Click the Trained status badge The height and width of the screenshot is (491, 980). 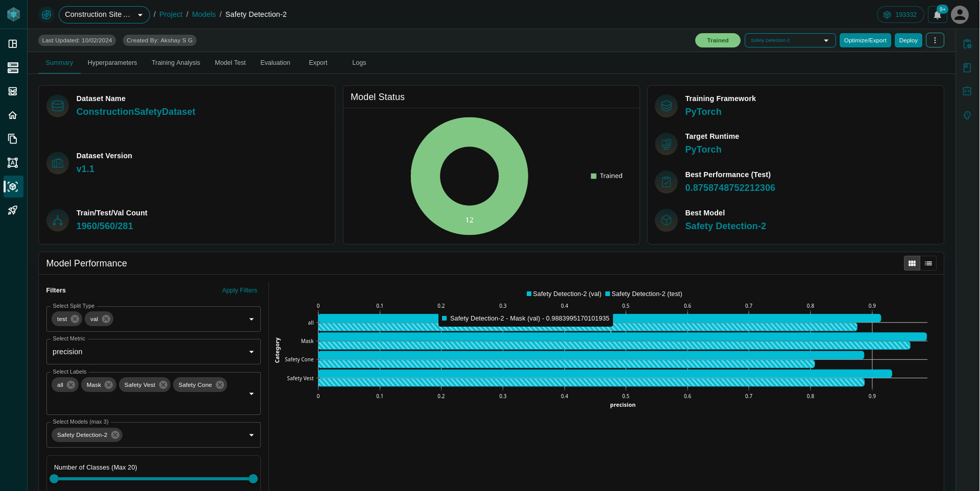718,40
